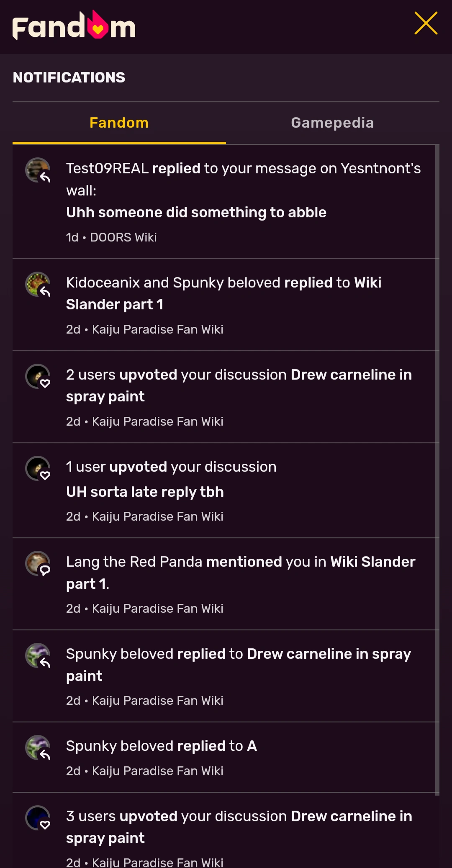452x868 pixels.
Task: Close the notifications panel
Action: pos(426,23)
